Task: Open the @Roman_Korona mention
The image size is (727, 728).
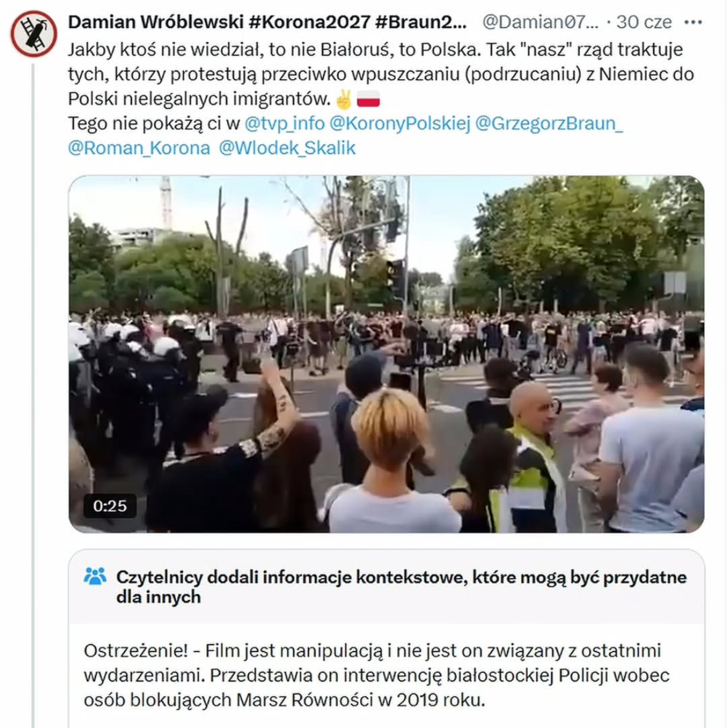Action: click(139, 148)
